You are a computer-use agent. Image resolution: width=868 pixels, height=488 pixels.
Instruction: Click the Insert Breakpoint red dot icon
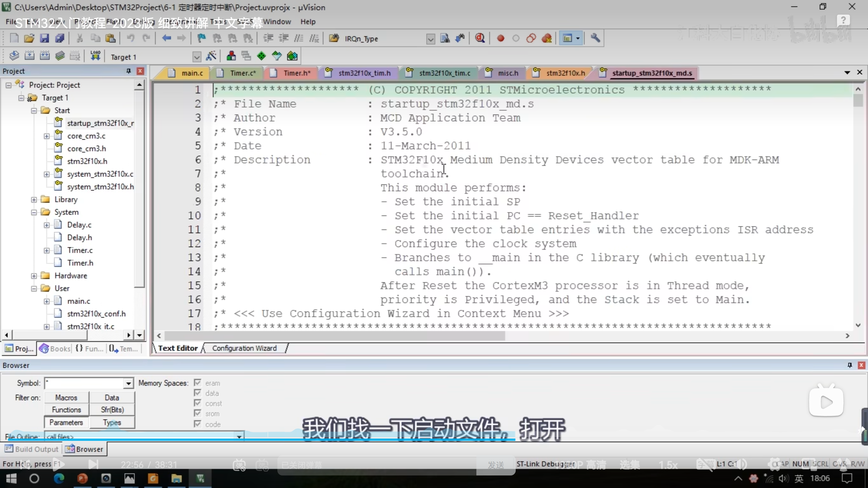(x=500, y=38)
